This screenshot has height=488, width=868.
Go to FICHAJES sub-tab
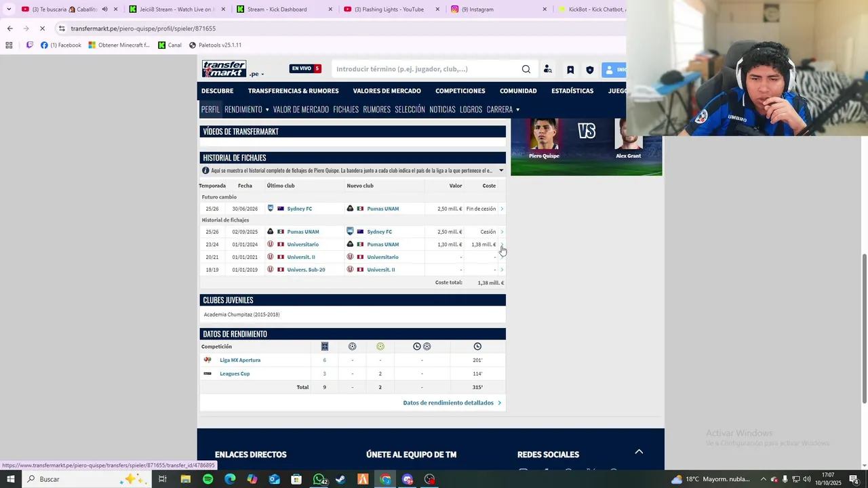346,109
